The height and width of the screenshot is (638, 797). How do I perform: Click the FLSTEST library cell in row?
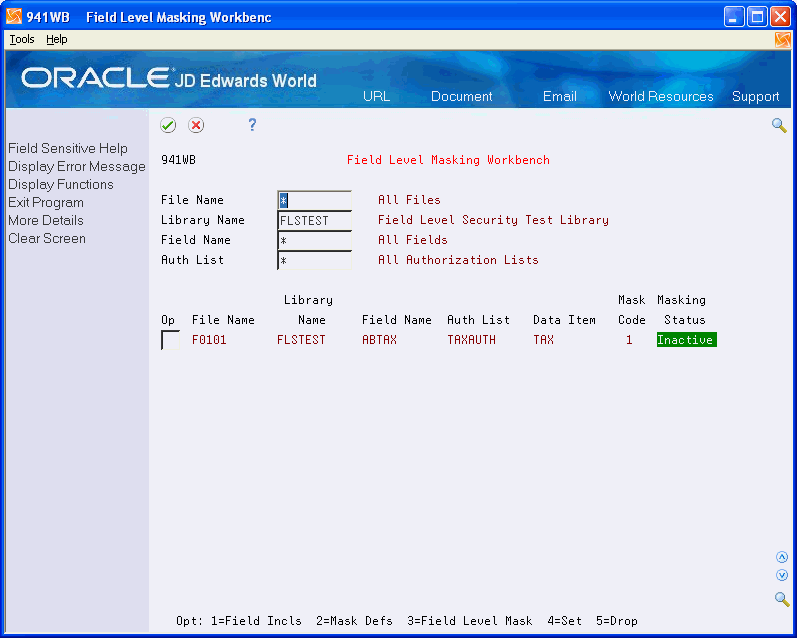coord(301,340)
